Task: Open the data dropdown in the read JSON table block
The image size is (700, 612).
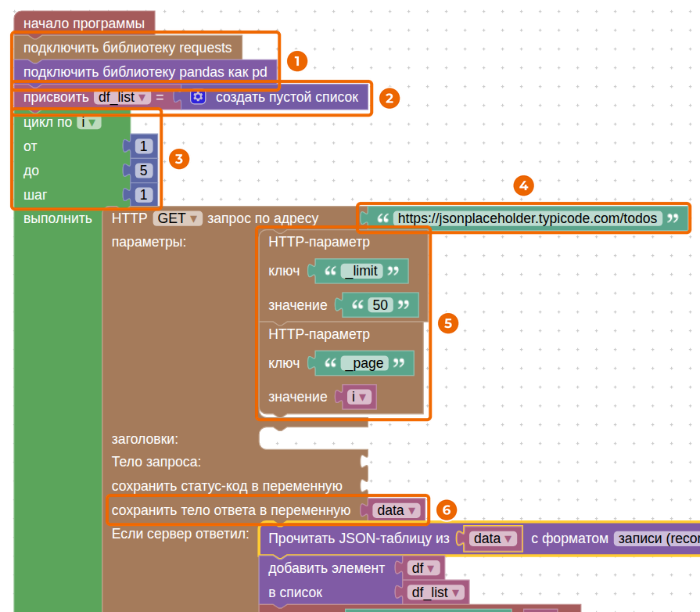Action: (493, 538)
